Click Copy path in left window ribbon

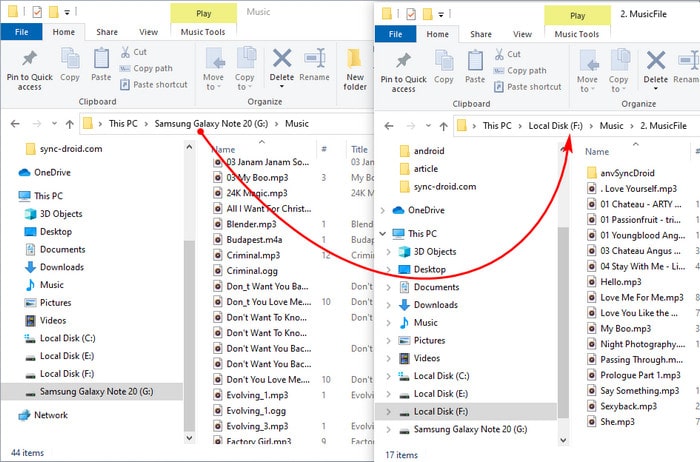[146, 68]
